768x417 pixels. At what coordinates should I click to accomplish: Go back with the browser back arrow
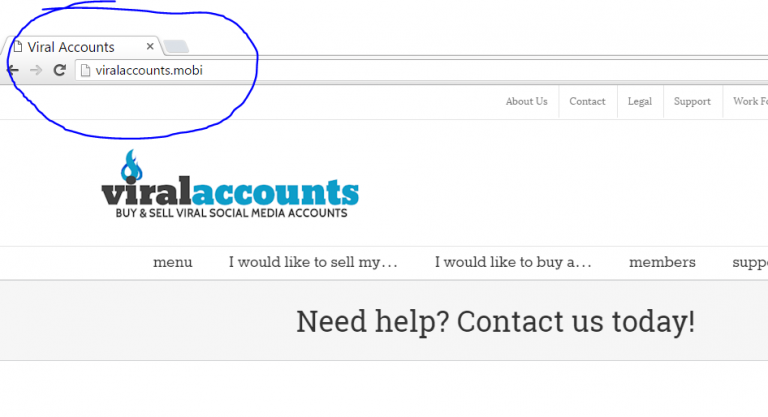(x=13, y=70)
